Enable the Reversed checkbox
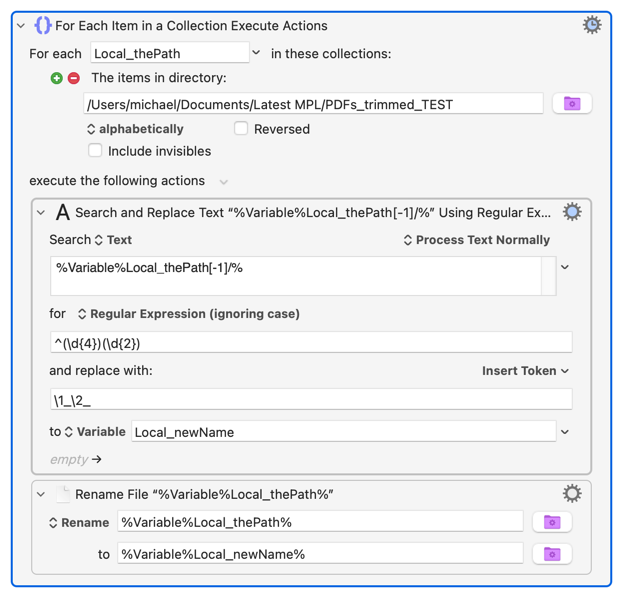Viewport: 623px width, 601px height. [241, 129]
